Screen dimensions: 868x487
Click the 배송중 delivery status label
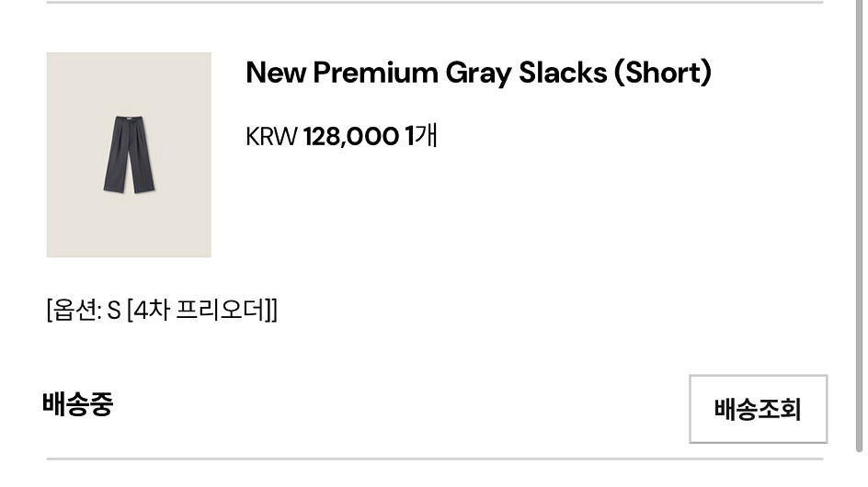[x=77, y=404]
